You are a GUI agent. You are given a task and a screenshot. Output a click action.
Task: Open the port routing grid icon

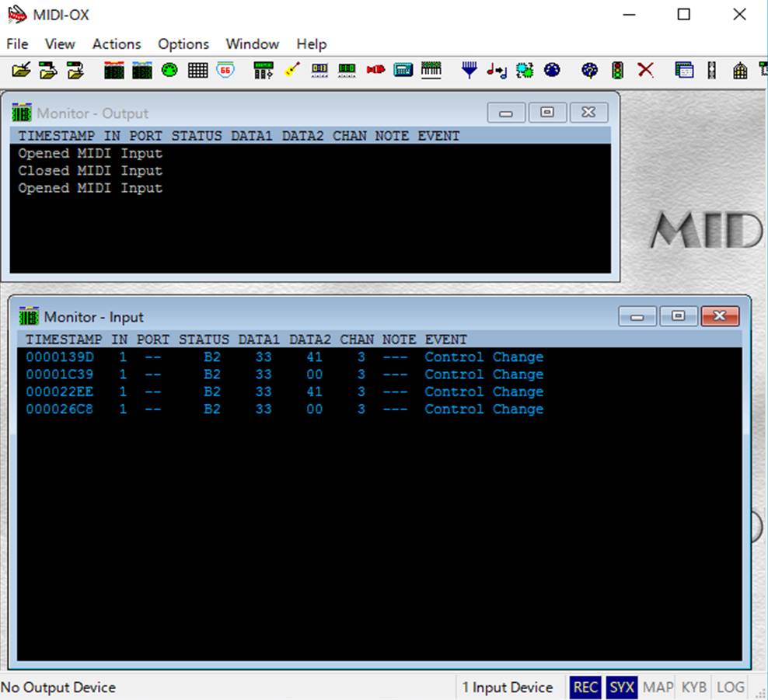pos(197,71)
